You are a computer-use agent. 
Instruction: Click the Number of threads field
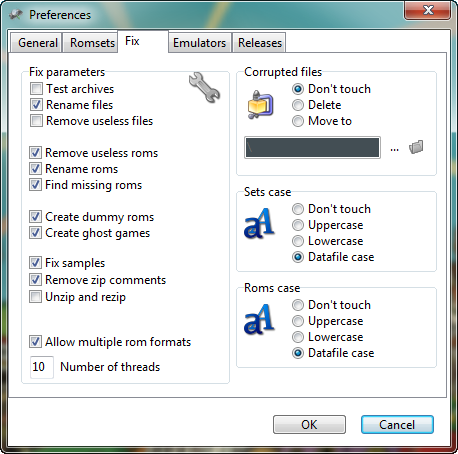42,367
